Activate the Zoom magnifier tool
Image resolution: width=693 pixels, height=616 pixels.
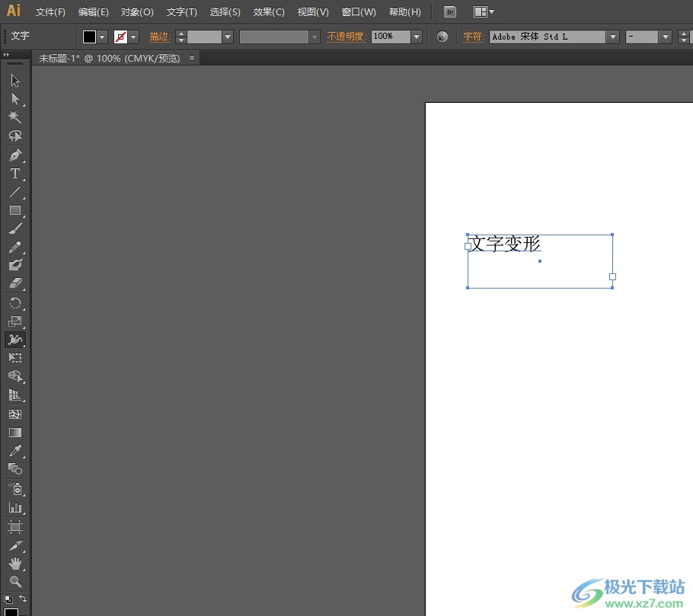click(14, 582)
